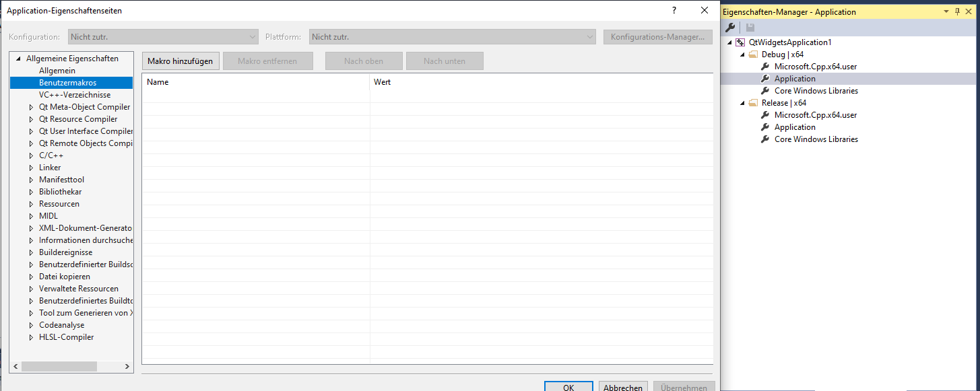This screenshot has width=980, height=391.
Task: Click the wrench properties icon in Eigenschaften-Manager toolbar
Action: click(x=729, y=27)
